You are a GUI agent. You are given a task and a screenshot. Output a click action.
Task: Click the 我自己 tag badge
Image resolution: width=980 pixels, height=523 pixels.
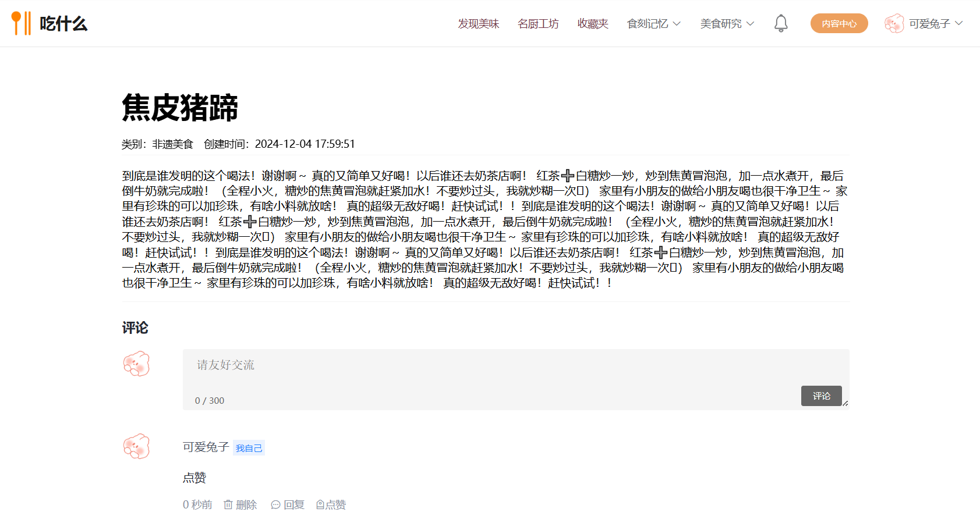(x=249, y=448)
